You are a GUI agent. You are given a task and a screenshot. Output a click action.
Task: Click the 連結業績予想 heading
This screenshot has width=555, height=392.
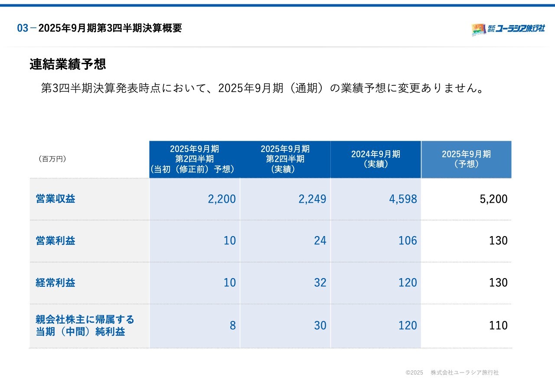pyautogui.click(x=68, y=65)
